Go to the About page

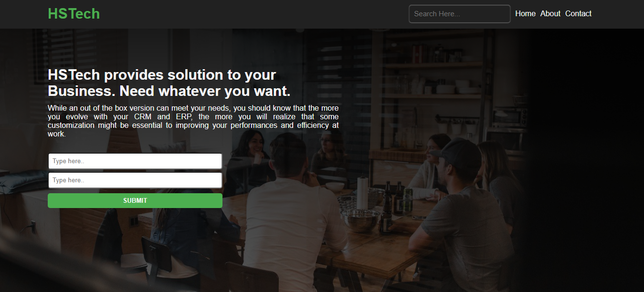point(550,14)
